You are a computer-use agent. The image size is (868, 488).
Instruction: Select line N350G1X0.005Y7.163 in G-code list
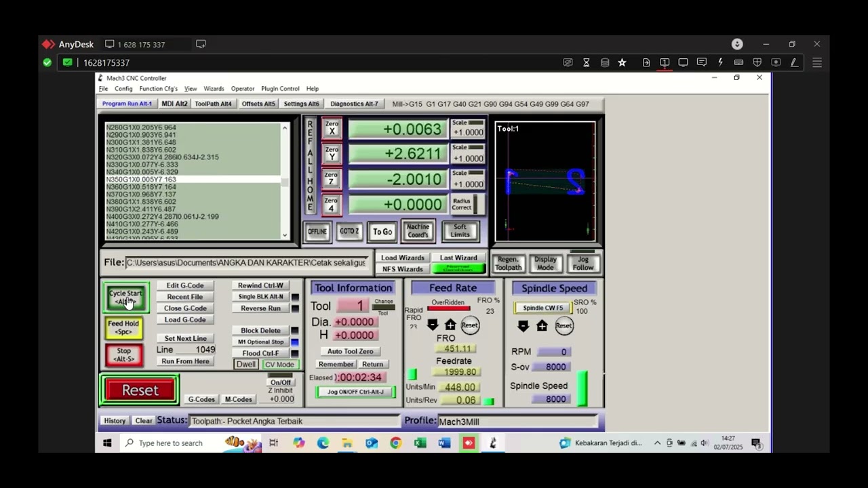click(x=193, y=180)
